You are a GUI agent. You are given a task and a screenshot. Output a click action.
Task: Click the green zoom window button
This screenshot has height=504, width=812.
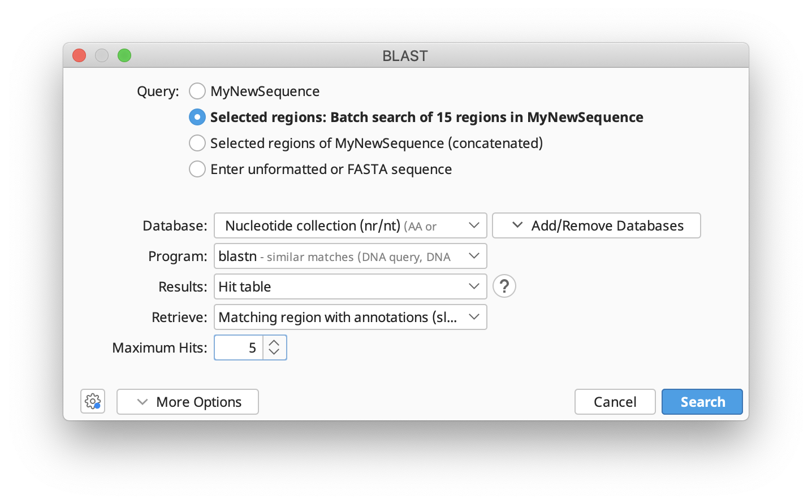(124, 55)
